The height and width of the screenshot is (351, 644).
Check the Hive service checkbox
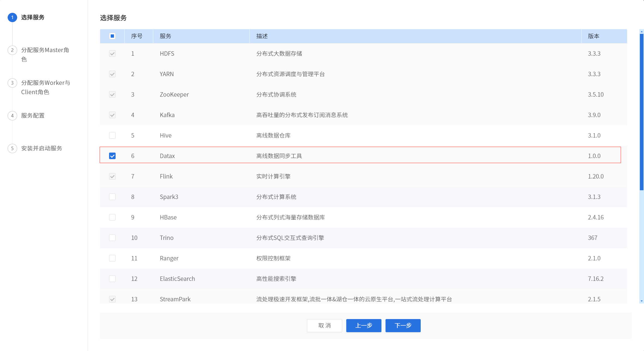coord(112,135)
